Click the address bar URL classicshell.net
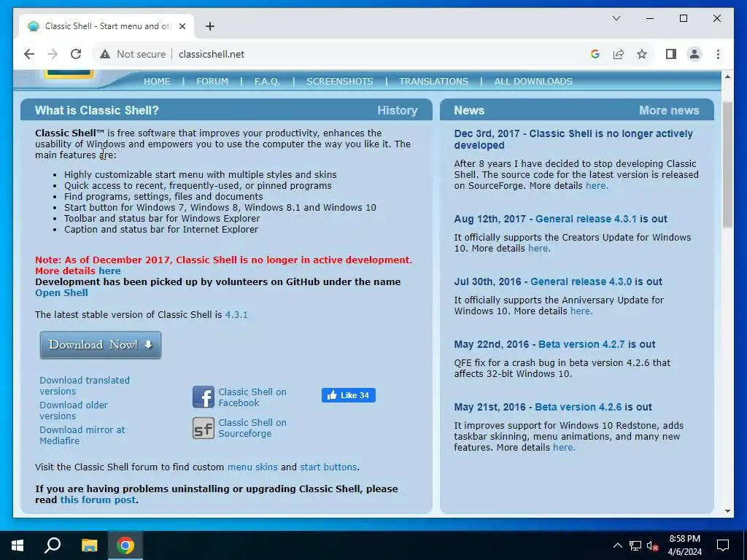 (x=212, y=54)
